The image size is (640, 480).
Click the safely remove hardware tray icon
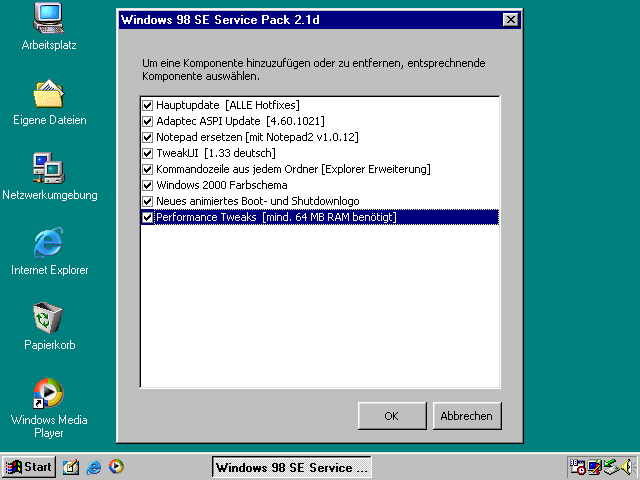tap(611, 467)
